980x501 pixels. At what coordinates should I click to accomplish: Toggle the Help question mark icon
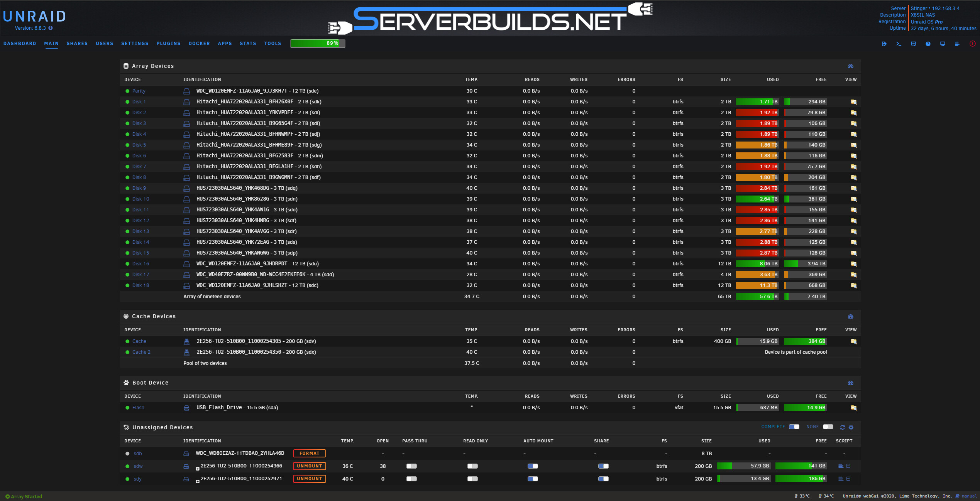928,44
